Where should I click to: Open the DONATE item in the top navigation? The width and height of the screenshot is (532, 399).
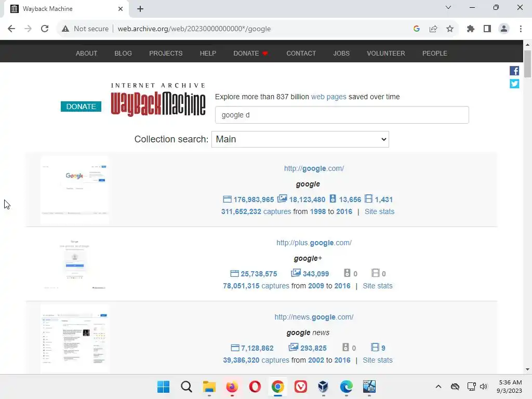pos(250,54)
